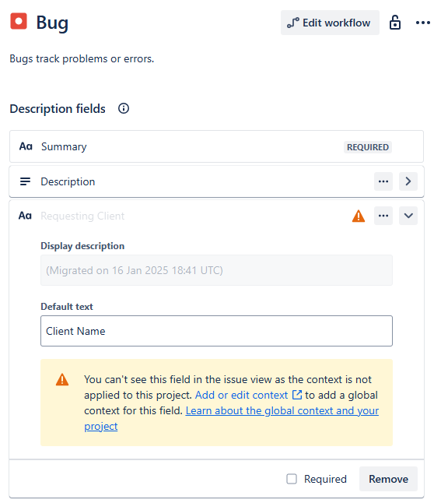Collapse the Requesting Client field
448x503 pixels.
(x=408, y=216)
